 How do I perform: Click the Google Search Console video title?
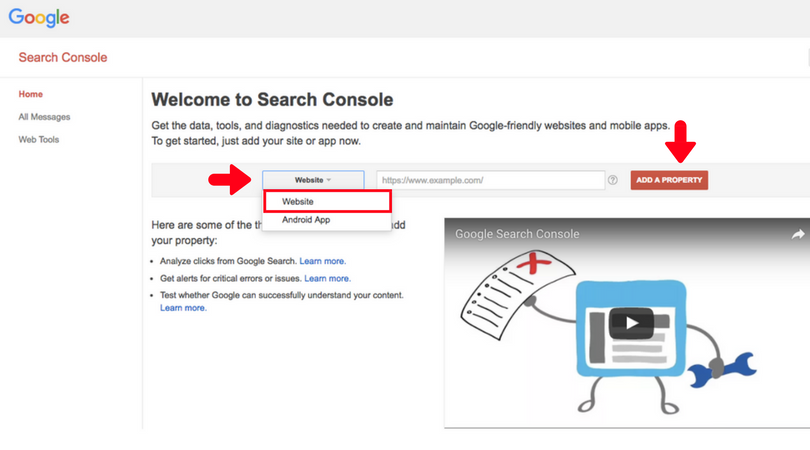pyautogui.click(x=517, y=234)
